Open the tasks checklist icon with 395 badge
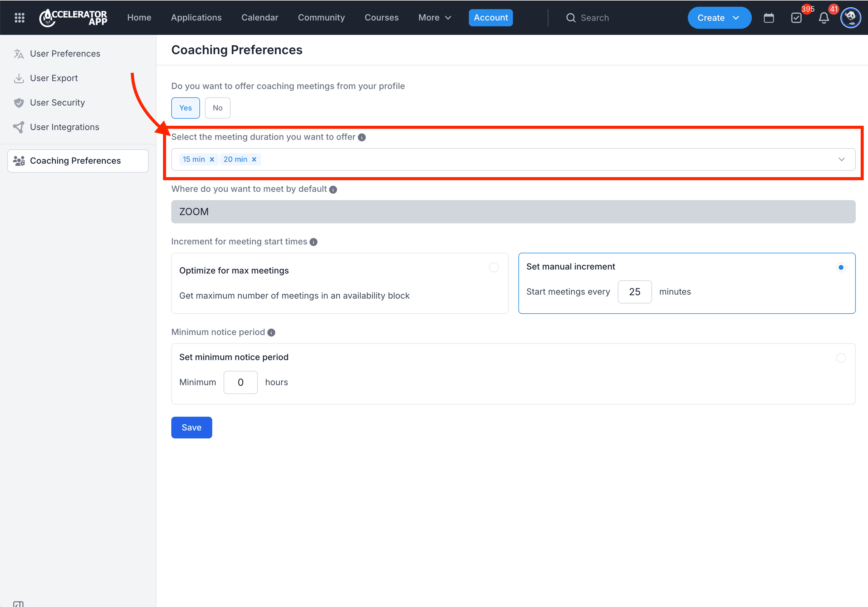The width and height of the screenshot is (868, 607). (796, 18)
